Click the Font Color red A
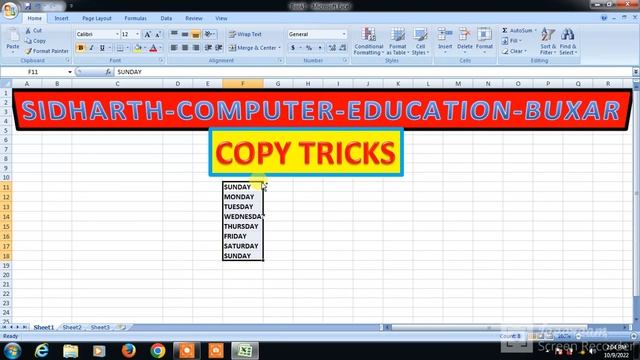Screen dimensions: 640x360 click(x=153, y=48)
